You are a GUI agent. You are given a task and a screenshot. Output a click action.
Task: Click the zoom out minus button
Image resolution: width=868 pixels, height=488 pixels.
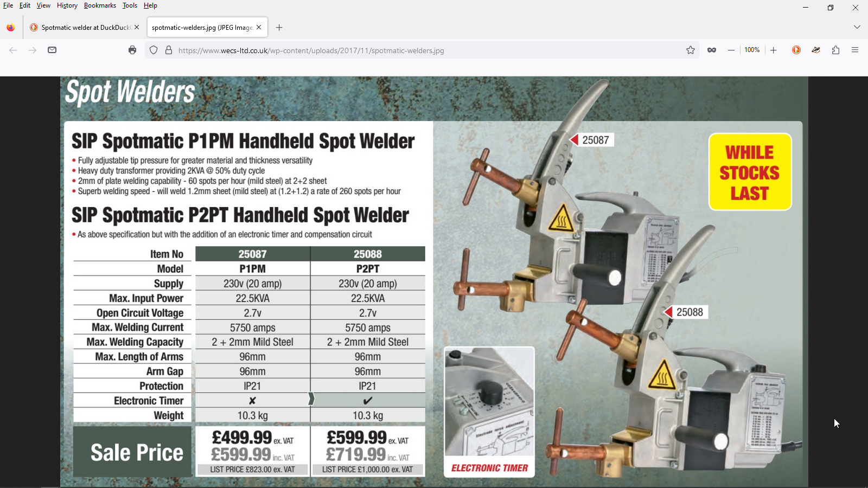coord(731,50)
